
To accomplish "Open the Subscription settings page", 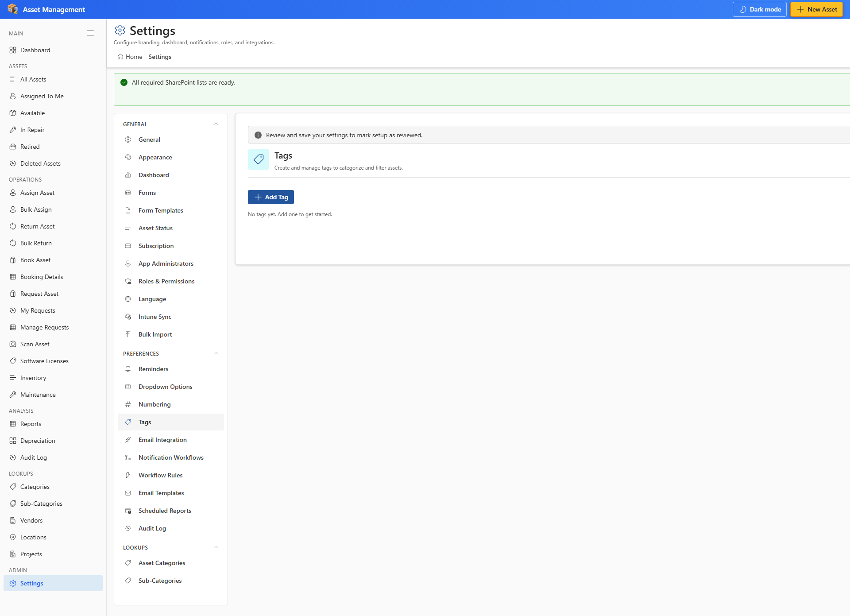I will tap(171, 246).
